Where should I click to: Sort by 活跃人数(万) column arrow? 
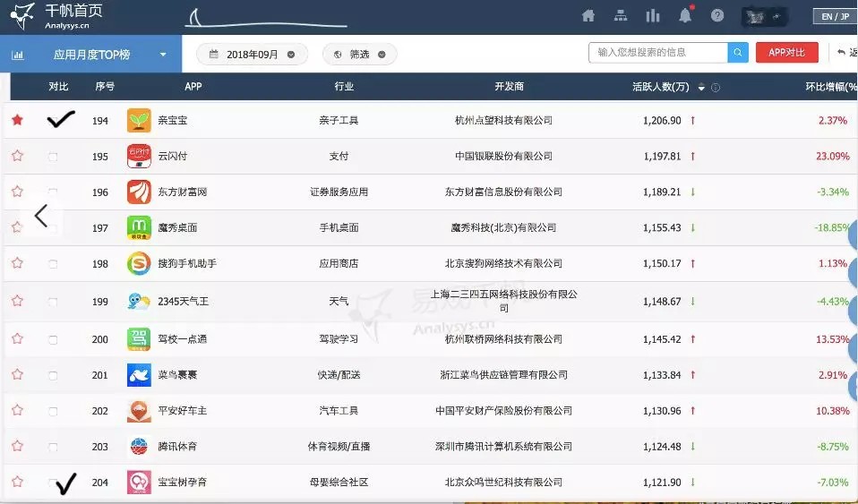pyautogui.click(x=701, y=88)
